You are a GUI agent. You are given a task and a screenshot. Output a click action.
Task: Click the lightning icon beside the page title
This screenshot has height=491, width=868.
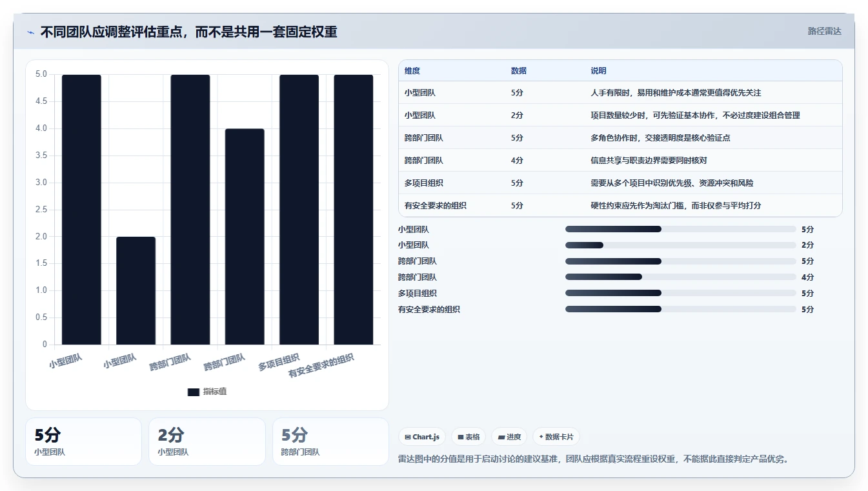click(x=30, y=32)
